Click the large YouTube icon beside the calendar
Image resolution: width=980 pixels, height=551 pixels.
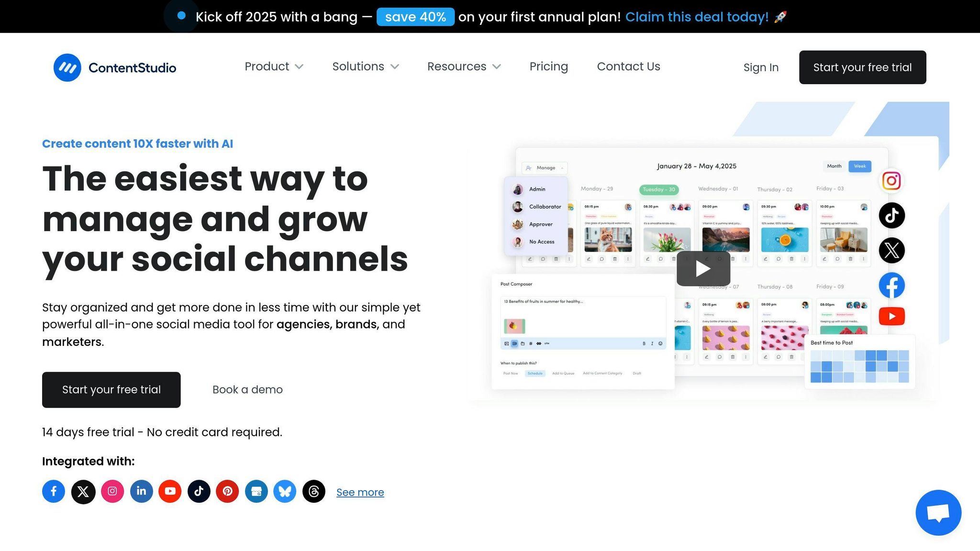tap(891, 316)
